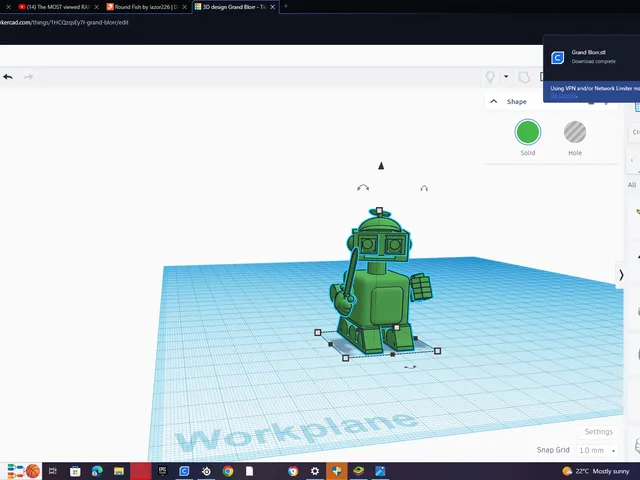Undo the last action in Tinkercad
640x480 pixels.
8,77
